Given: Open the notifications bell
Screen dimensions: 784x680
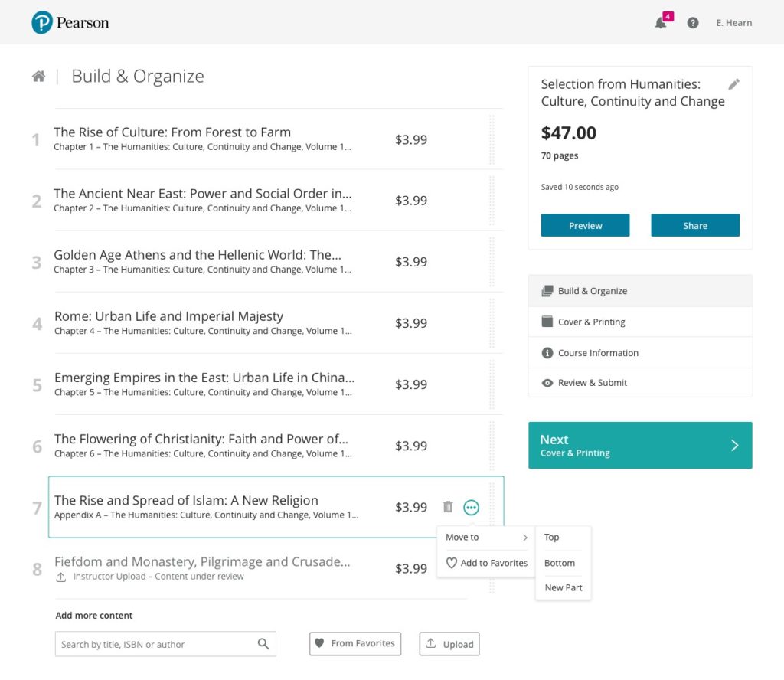Looking at the screenshot, I should coord(661,23).
